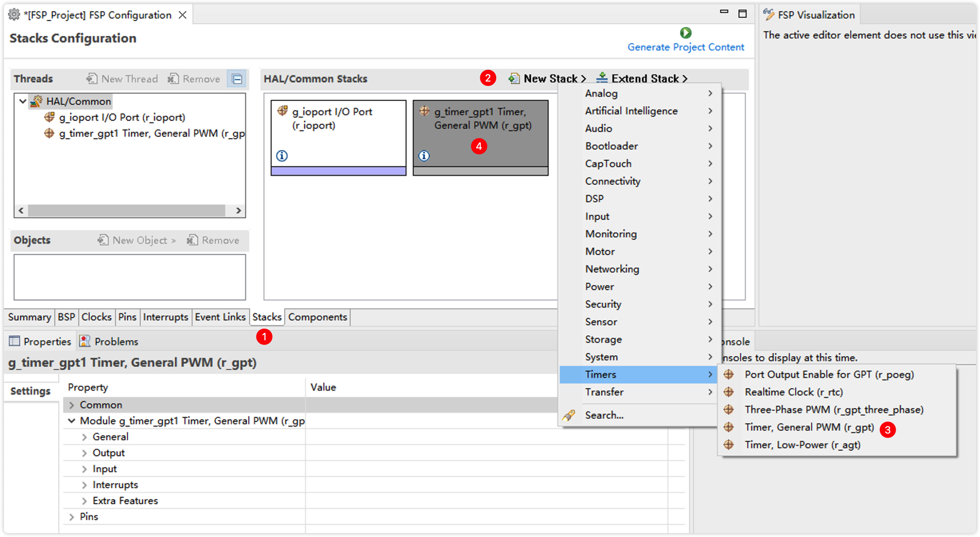Open the Analog submenu

(x=639, y=93)
